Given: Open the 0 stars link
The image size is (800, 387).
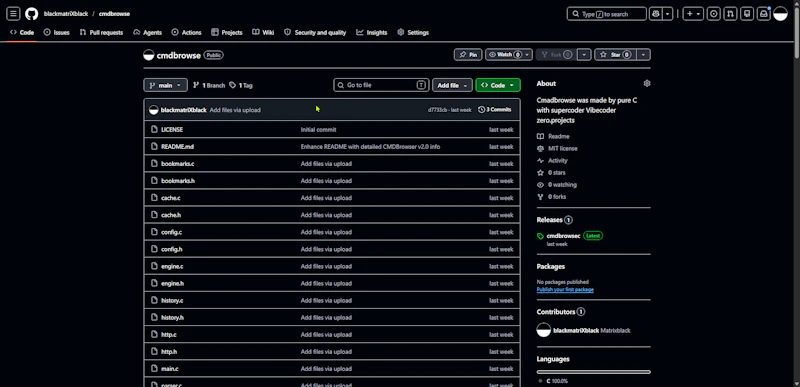Looking at the screenshot, I should pyautogui.click(x=551, y=173).
